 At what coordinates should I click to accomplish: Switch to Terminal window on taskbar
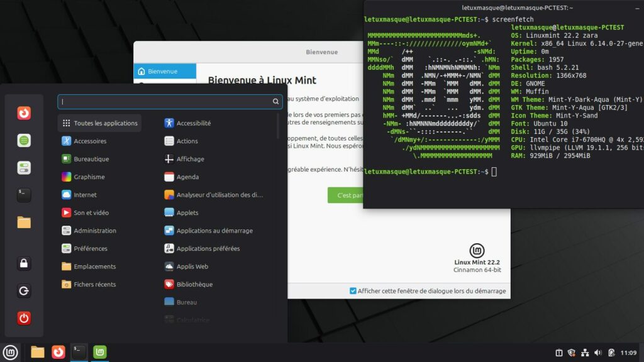coord(79,352)
